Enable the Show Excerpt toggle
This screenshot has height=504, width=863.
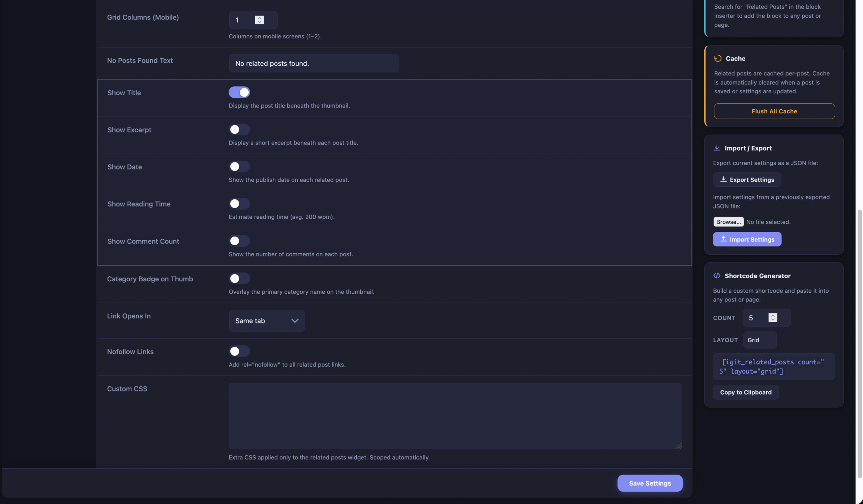click(239, 129)
